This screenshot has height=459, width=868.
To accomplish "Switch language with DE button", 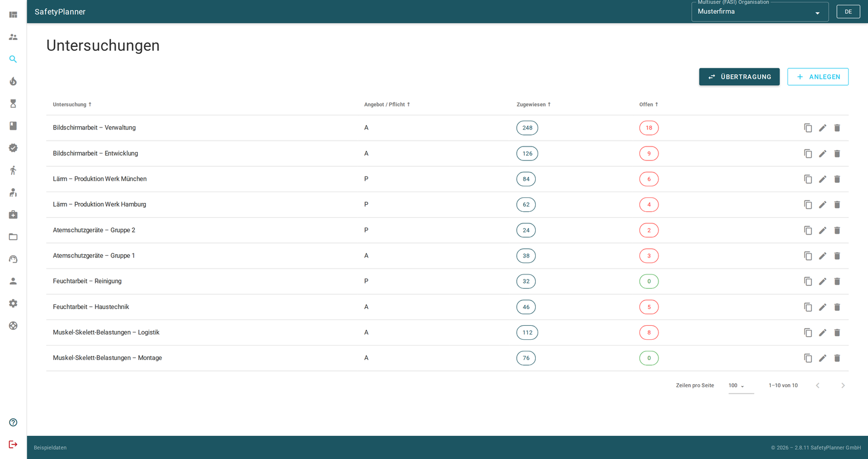I will coord(848,12).
